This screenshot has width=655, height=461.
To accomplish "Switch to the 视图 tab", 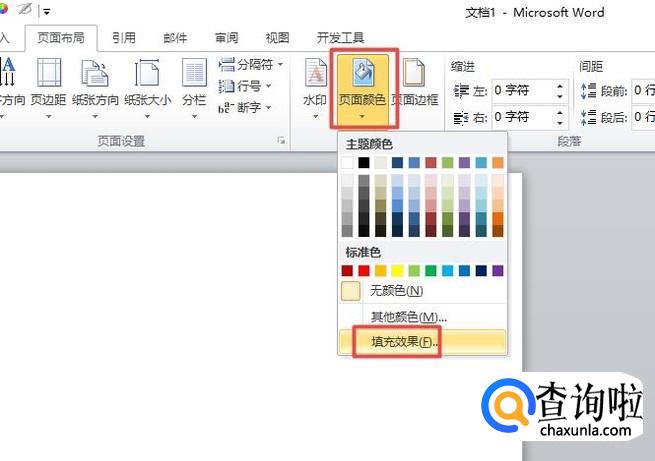I will click(277, 38).
